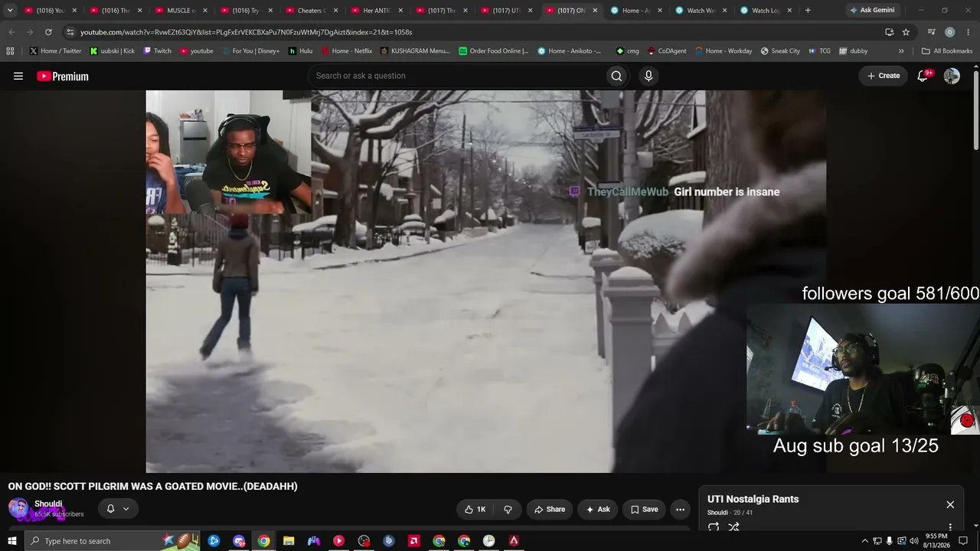The image size is (980, 551).
Task: Switch to the Watch Log tab
Action: pos(766,11)
